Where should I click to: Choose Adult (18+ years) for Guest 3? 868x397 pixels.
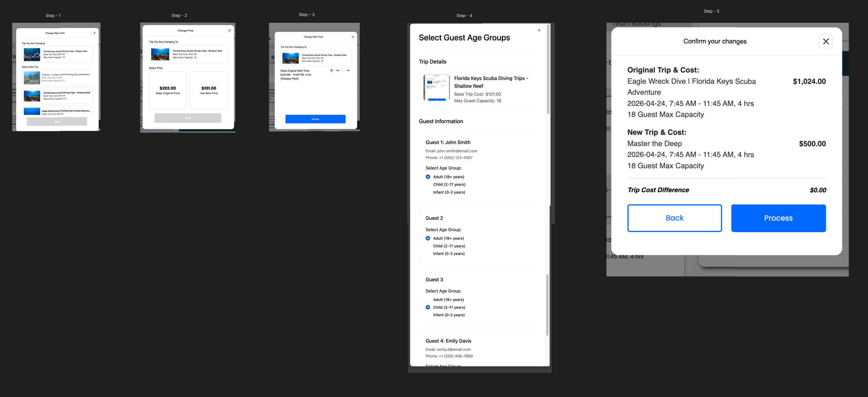click(x=428, y=300)
